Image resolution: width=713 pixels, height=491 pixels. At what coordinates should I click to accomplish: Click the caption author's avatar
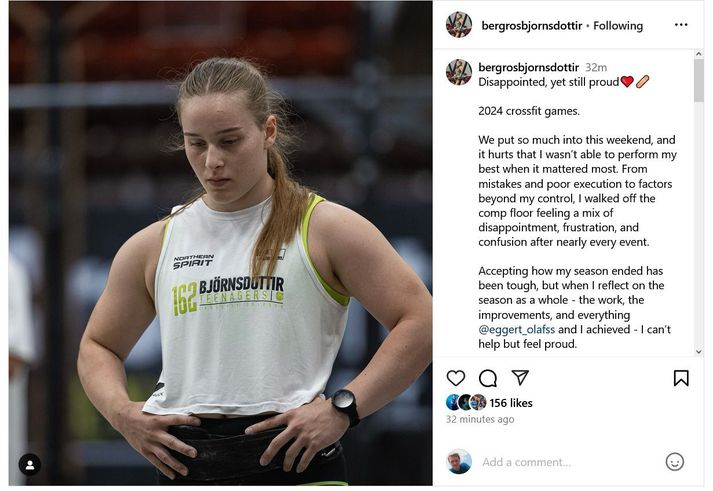coord(459,72)
